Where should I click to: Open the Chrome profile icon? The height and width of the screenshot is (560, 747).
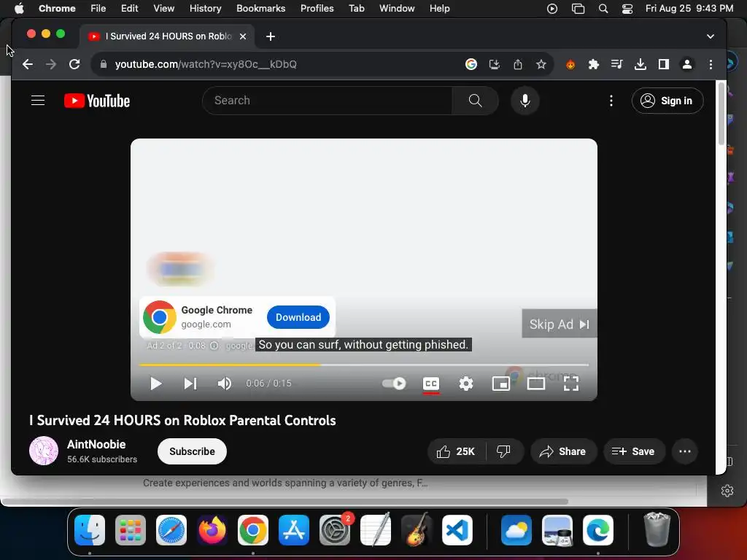tap(686, 64)
